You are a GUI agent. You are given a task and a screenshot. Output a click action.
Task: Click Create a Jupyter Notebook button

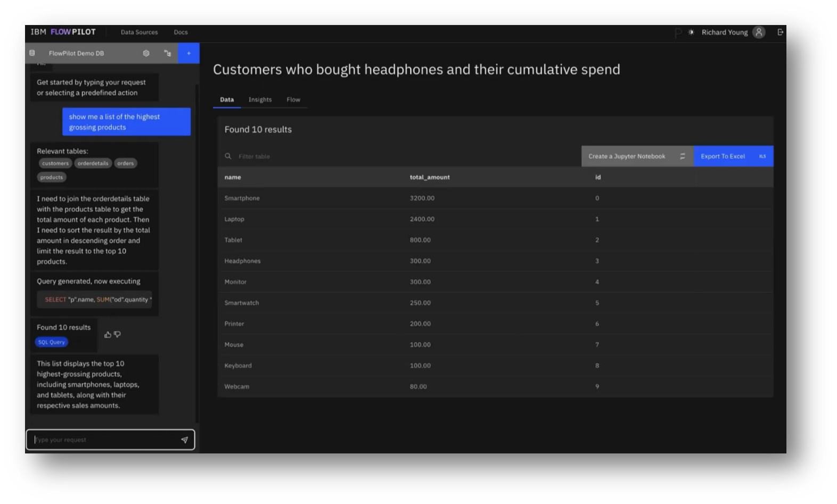click(637, 156)
